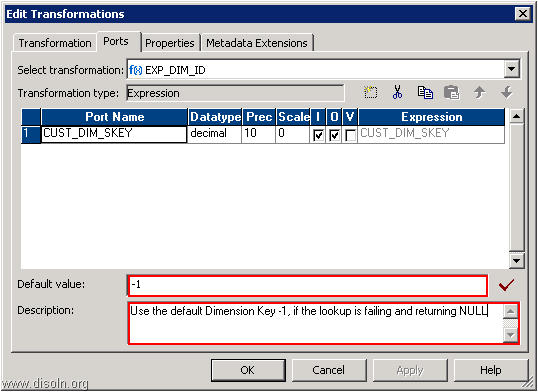Click the Default value input field

pos(307,285)
